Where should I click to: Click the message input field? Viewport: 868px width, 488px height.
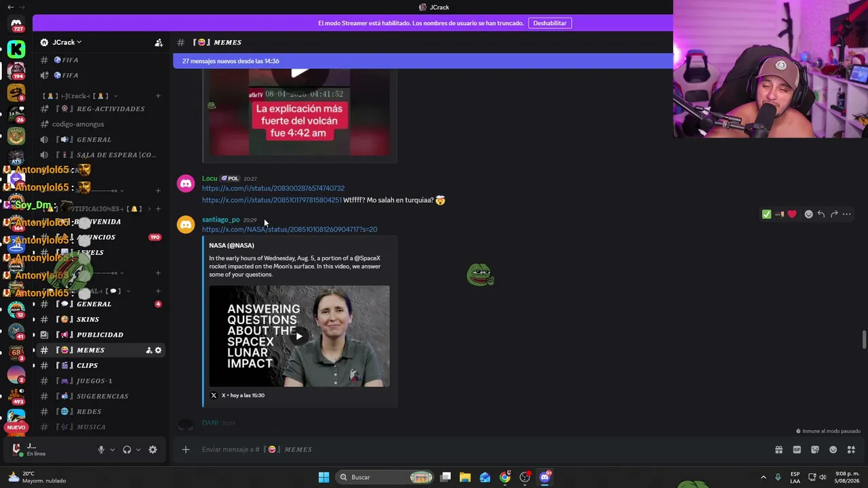pos(475,449)
